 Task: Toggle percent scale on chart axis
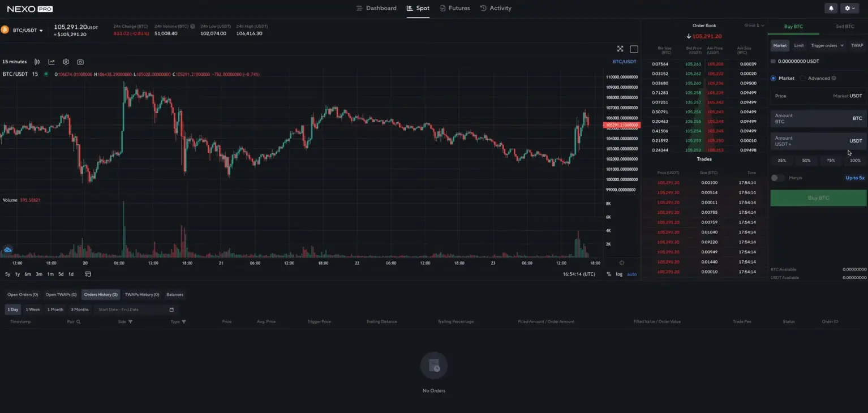(x=609, y=274)
